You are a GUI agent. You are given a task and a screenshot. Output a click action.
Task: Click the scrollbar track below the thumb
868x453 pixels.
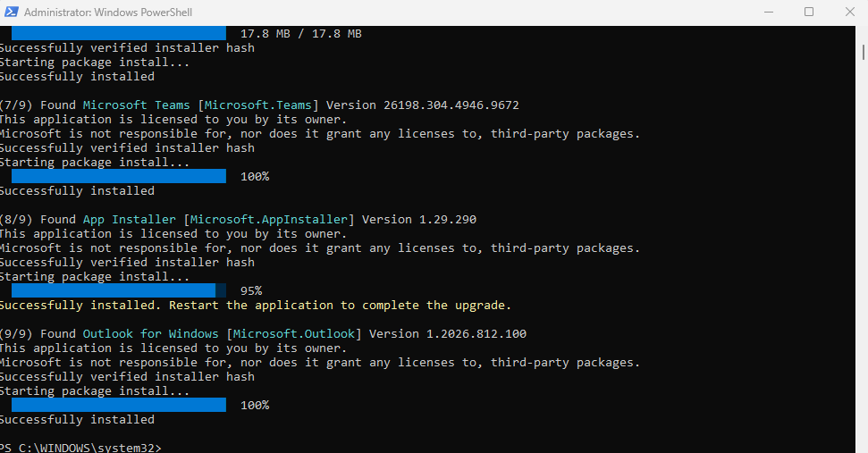(863, 255)
